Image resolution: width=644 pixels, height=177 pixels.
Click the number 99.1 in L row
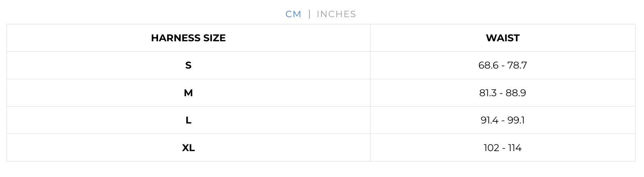click(x=516, y=120)
